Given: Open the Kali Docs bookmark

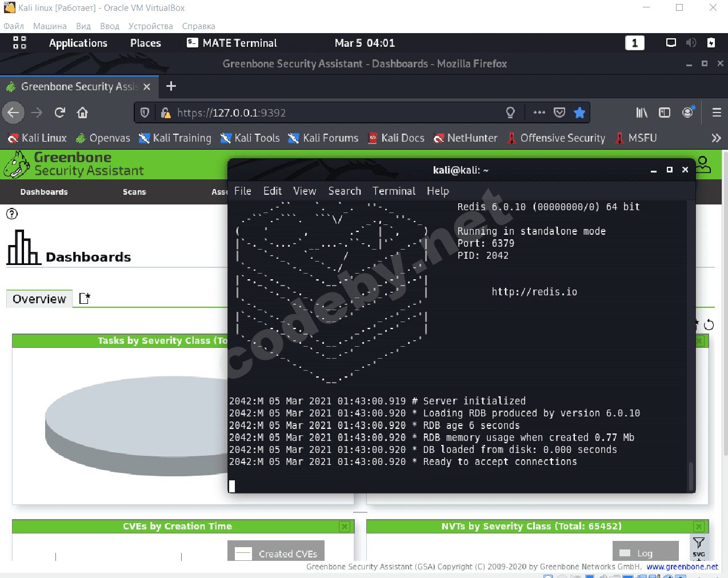Looking at the screenshot, I should pos(396,138).
